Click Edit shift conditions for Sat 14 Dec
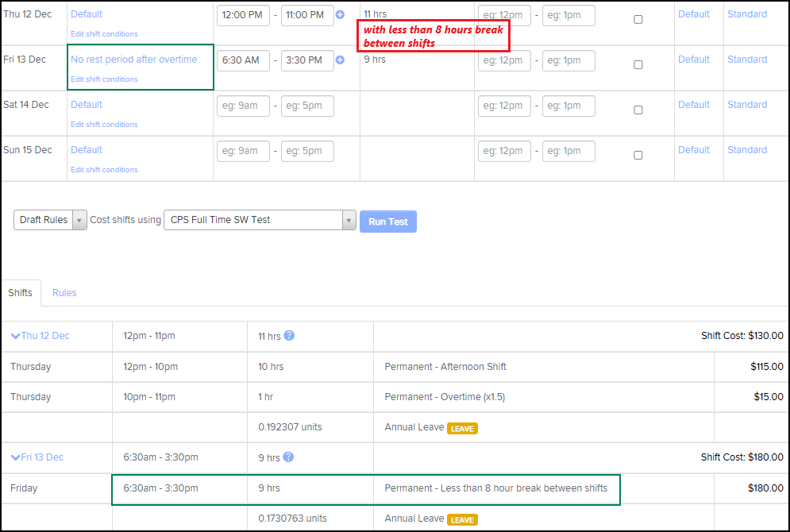The width and height of the screenshot is (790, 532). click(x=104, y=125)
